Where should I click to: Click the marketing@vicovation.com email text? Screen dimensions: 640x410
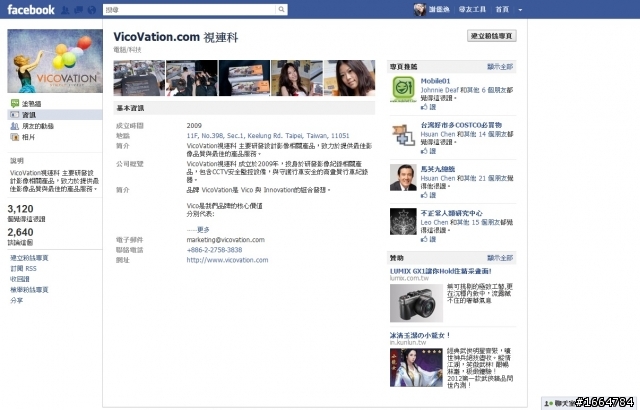226,240
